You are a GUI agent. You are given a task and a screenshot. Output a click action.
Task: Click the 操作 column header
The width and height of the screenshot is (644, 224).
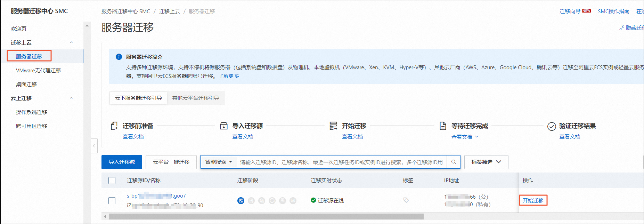click(528, 181)
